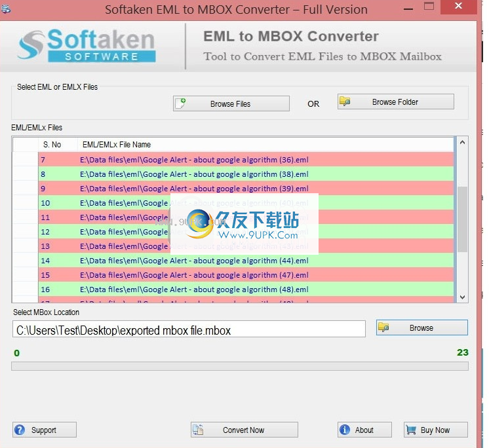Click the shopping cart Buy Now icon
Screen dimensions: 489x448
point(411,430)
